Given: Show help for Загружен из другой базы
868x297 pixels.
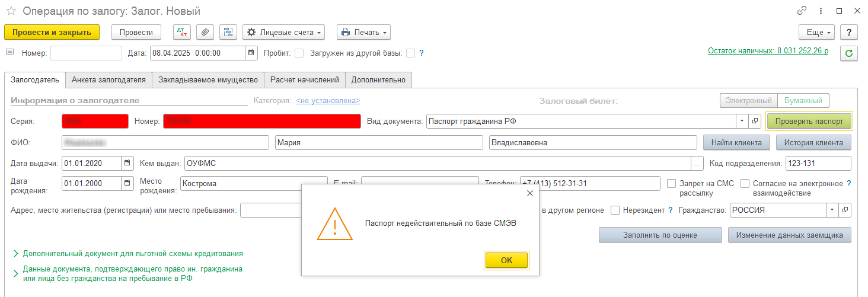Looking at the screenshot, I should tap(422, 53).
